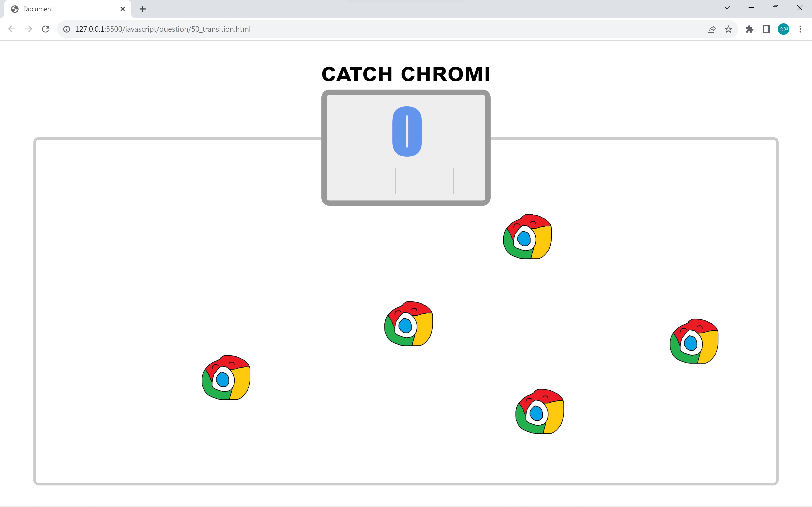
Task: Click the address bar URL
Action: pyautogui.click(x=163, y=29)
